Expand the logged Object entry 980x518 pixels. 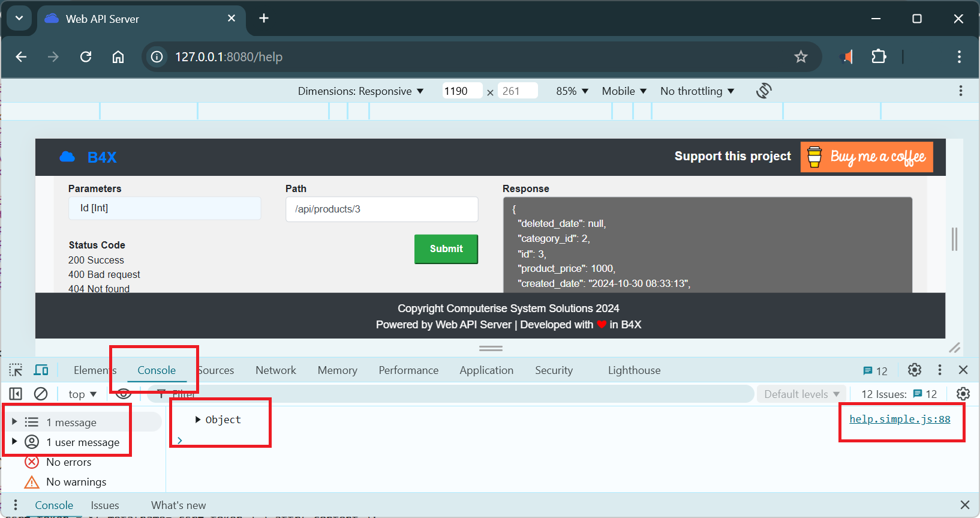coord(198,420)
